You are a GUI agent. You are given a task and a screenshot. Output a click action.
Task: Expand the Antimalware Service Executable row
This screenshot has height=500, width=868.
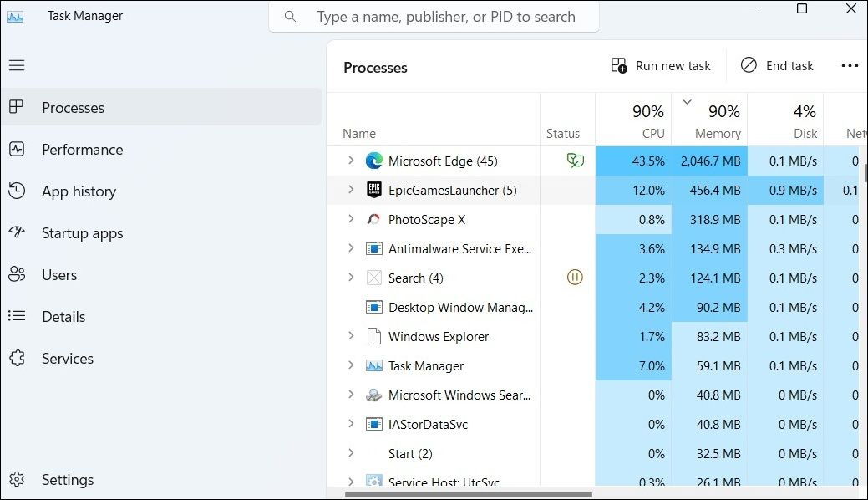pyautogui.click(x=351, y=249)
